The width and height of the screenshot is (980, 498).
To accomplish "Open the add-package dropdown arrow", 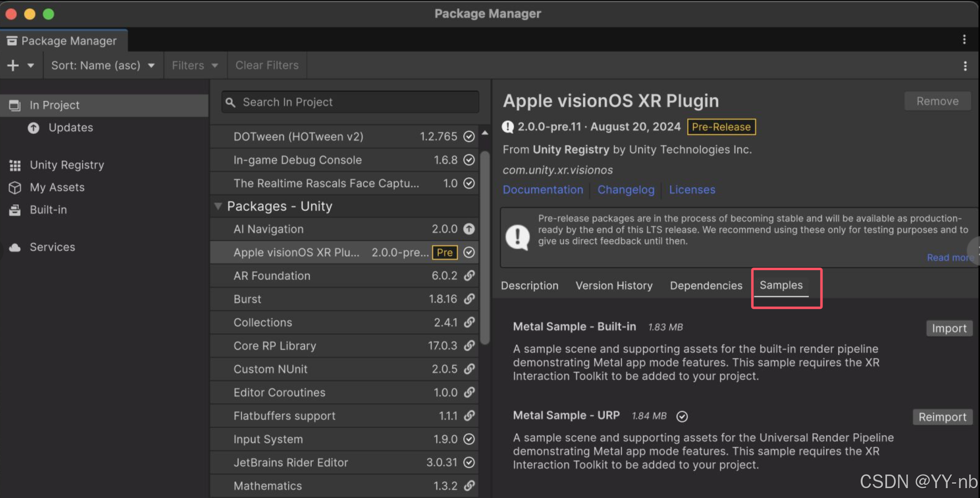I will coord(31,65).
